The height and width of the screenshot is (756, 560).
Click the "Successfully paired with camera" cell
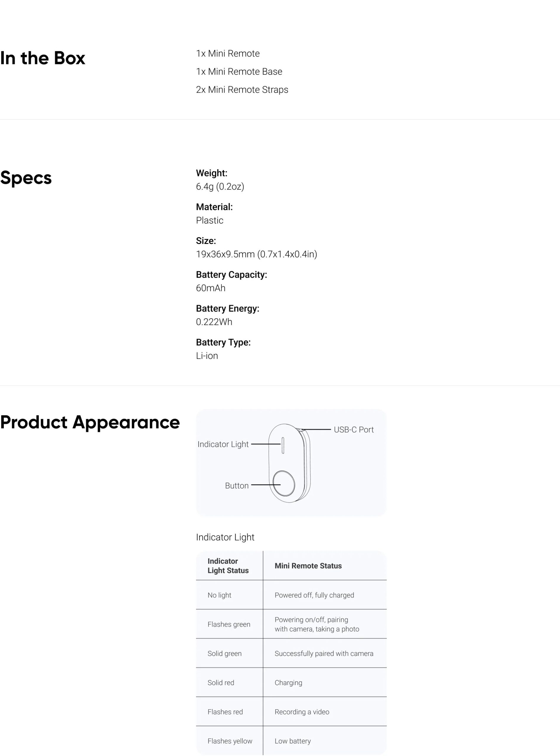pyautogui.click(x=324, y=653)
